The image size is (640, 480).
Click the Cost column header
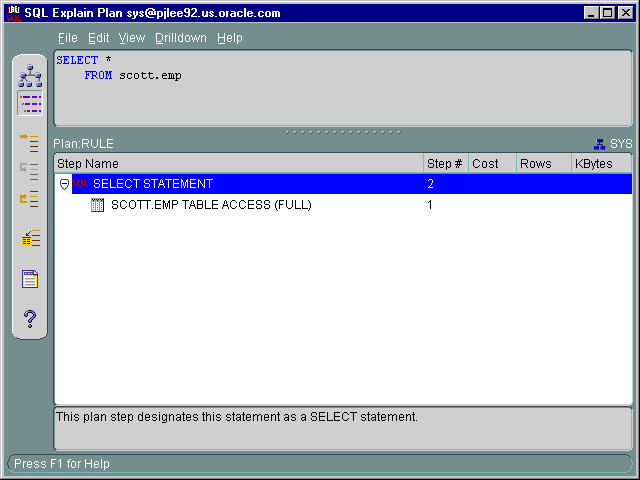491,163
